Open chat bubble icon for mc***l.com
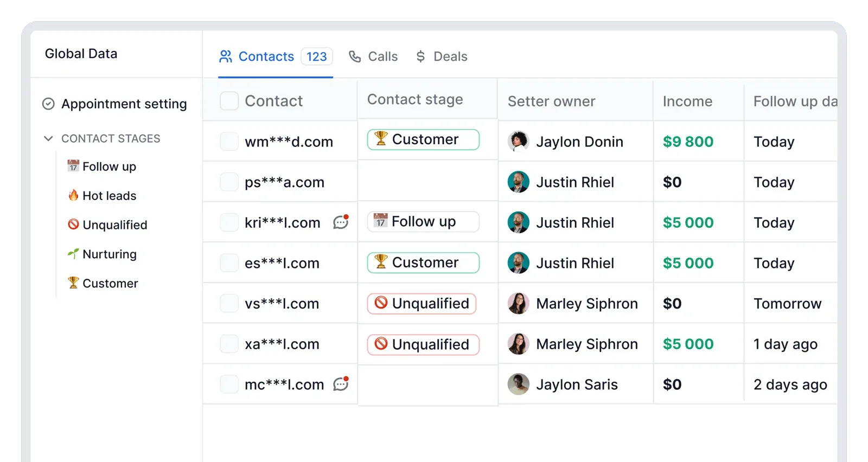This screenshot has height=462, width=868. click(x=341, y=384)
